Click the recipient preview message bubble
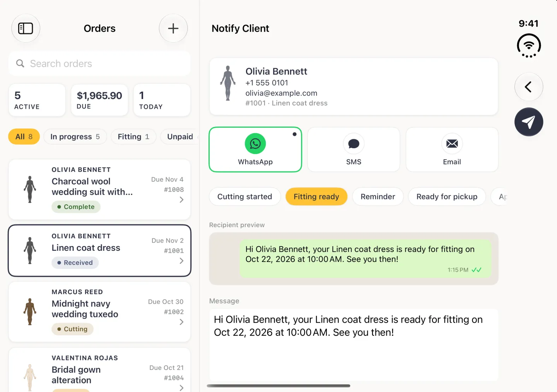557x392 pixels. [x=365, y=258]
